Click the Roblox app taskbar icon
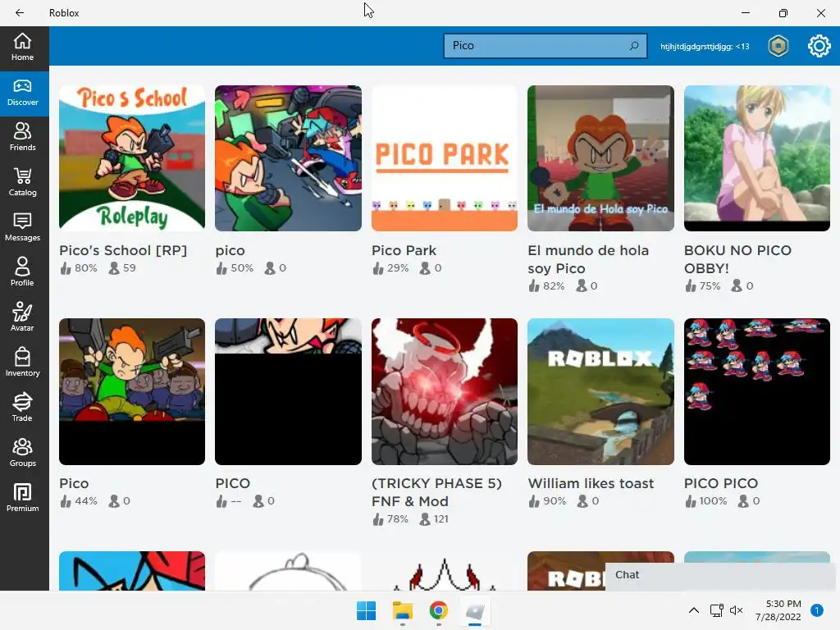This screenshot has height=630, width=840. click(x=475, y=610)
